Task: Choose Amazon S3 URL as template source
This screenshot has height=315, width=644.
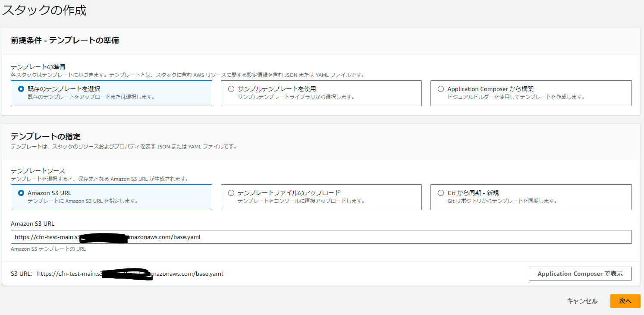Action: tap(21, 193)
